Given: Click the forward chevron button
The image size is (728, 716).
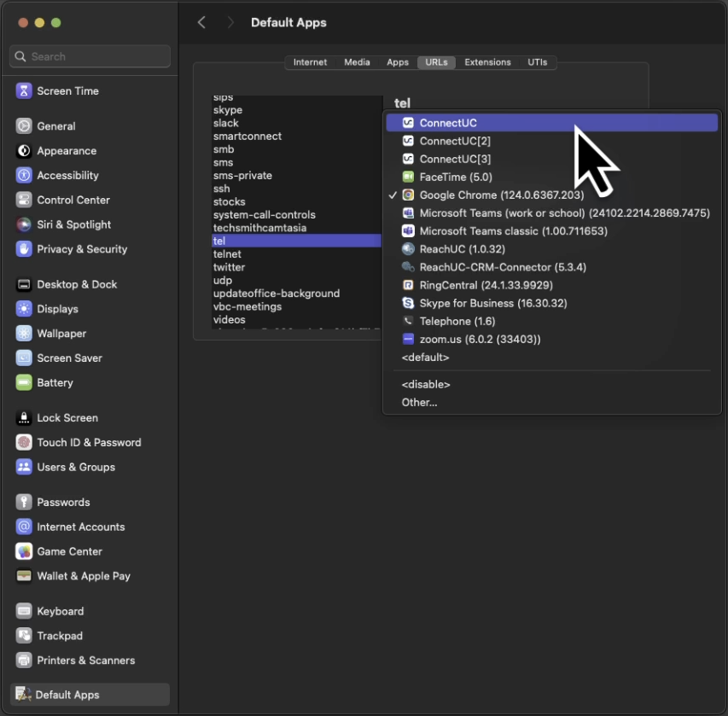Looking at the screenshot, I should point(230,22).
